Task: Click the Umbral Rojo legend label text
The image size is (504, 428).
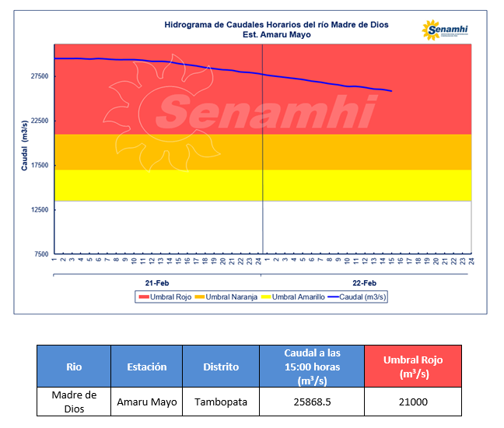Action: coord(170,297)
